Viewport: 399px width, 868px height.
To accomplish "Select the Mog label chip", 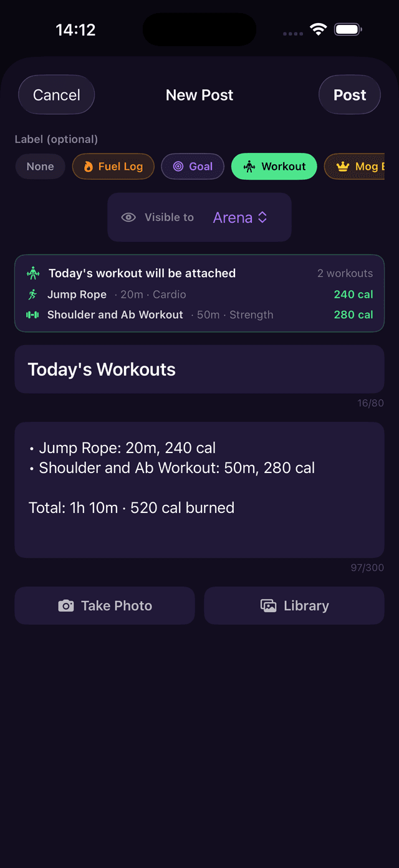I will point(362,167).
